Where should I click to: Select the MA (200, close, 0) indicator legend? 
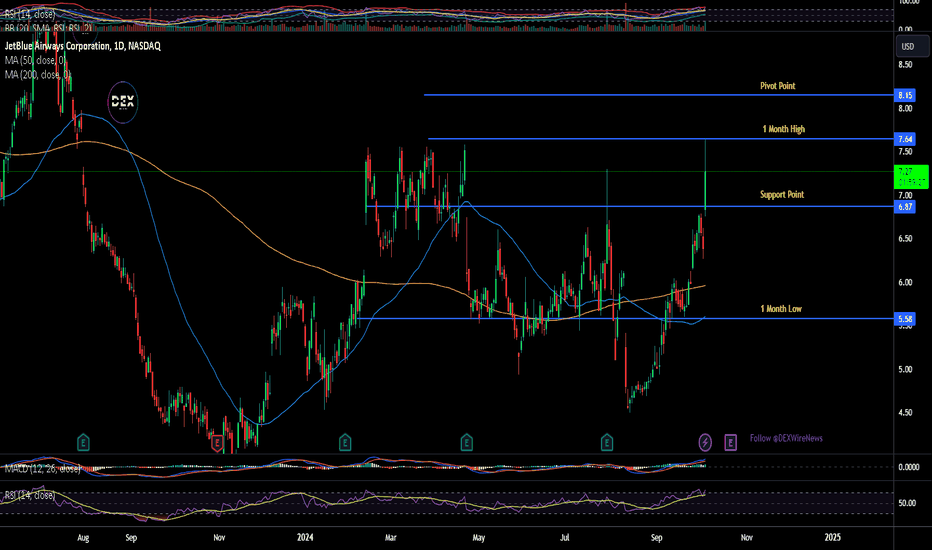(38, 74)
